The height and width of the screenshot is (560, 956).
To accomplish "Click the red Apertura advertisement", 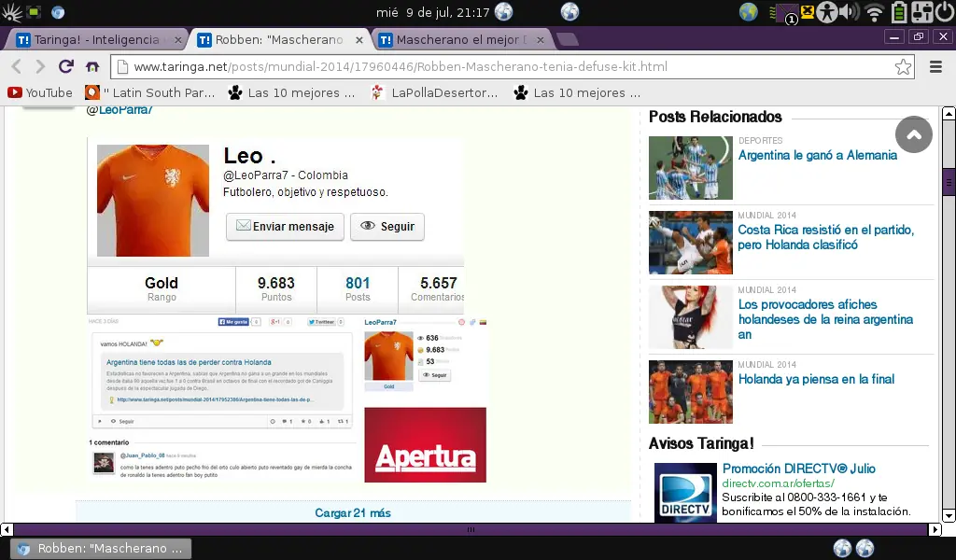I will (425, 445).
